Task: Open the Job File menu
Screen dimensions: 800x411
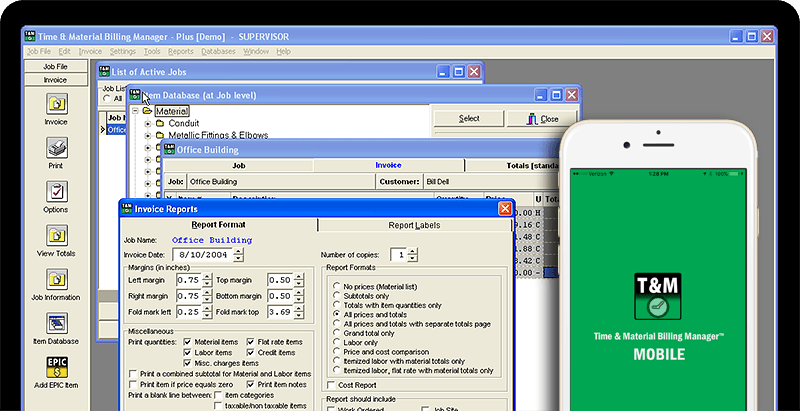Action: click(39, 52)
